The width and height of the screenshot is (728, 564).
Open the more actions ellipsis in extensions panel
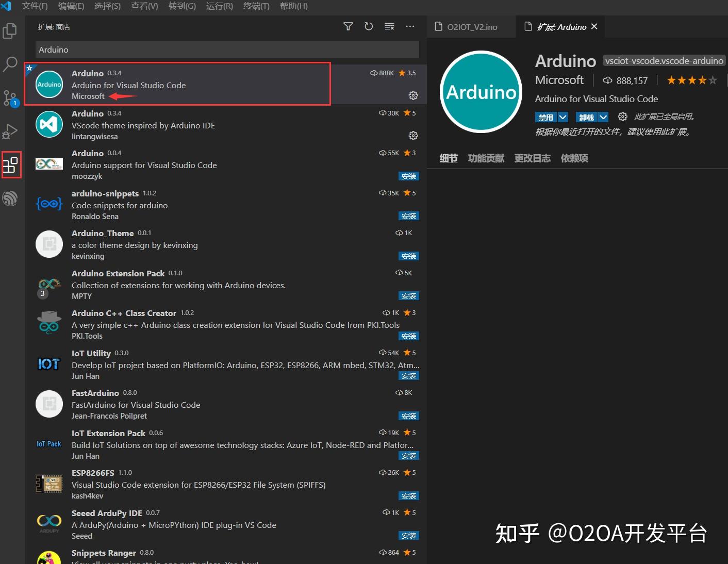coord(410,26)
